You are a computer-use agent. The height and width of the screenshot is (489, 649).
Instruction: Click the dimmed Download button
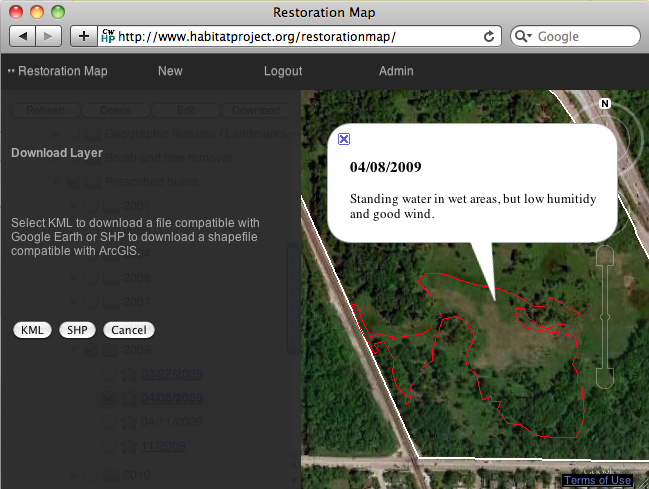pyautogui.click(x=256, y=110)
